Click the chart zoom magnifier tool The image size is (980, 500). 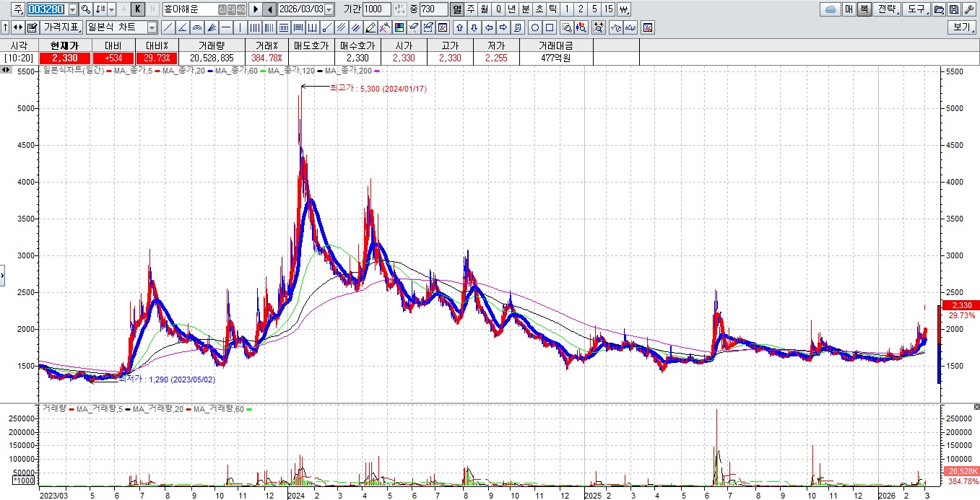click(567, 27)
